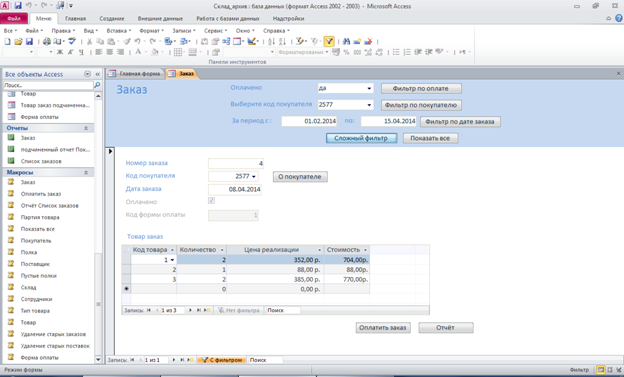Collapse the navigation pane with double chevron
The width and height of the screenshot is (624, 377).
tap(98, 74)
